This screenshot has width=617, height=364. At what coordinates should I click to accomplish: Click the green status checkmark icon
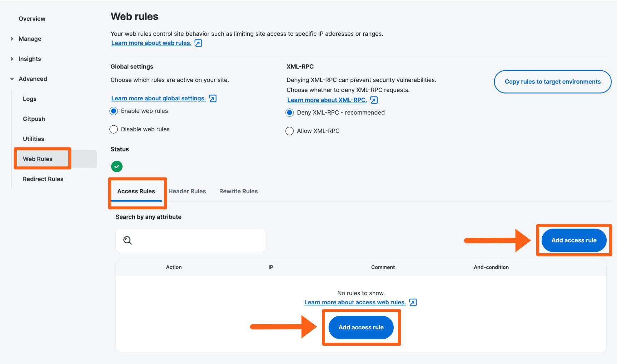tap(116, 166)
